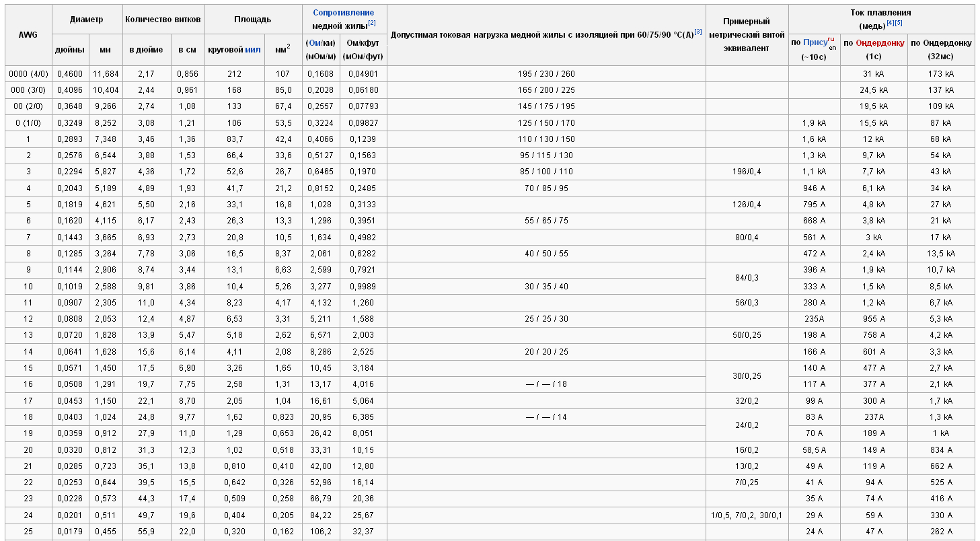Screen dimensions: 980x541
Task: Click area value '0,823' mm²
Action: [283, 417]
